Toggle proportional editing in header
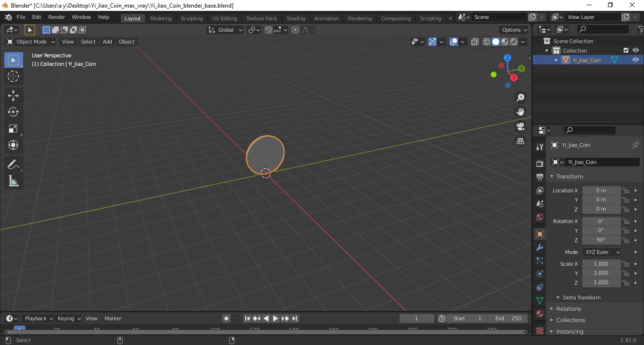Image resolution: width=644 pixels, height=345 pixels. point(295,30)
